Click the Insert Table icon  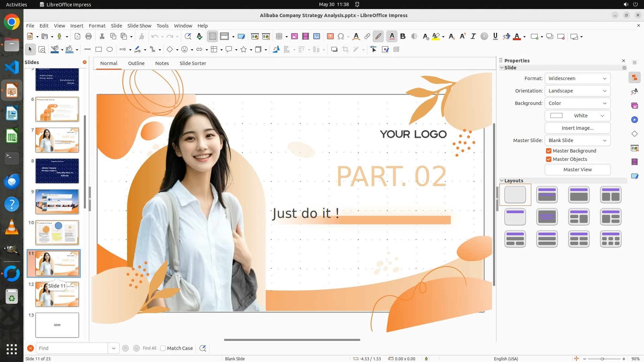click(278, 37)
